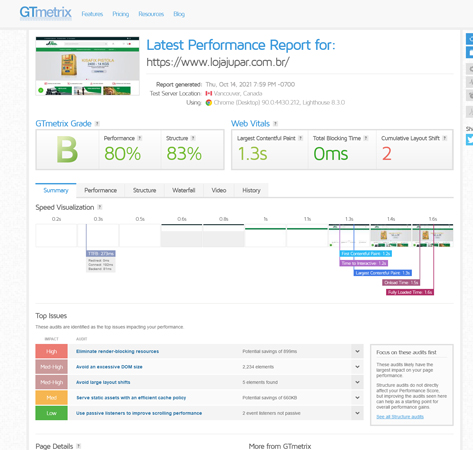The image size is (473, 450).
Task: Click the Twitter share icon
Action: click(470, 140)
